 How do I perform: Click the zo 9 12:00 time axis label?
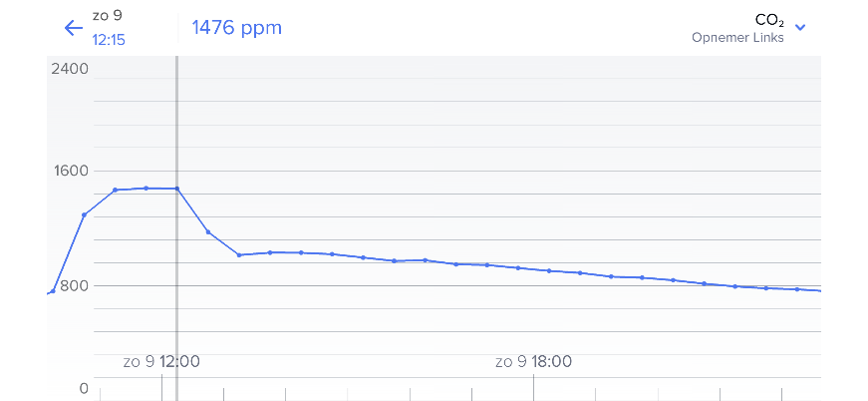point(161,361)
